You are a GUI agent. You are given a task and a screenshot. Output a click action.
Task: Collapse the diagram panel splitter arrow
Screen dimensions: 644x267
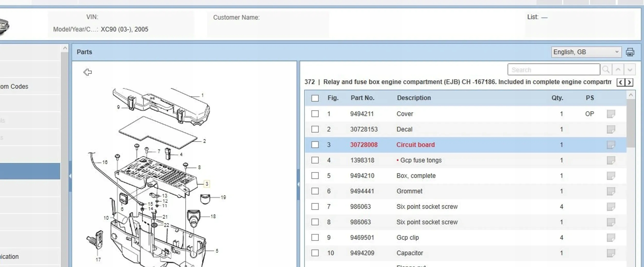pyautogui.click(x=298, y=184)
